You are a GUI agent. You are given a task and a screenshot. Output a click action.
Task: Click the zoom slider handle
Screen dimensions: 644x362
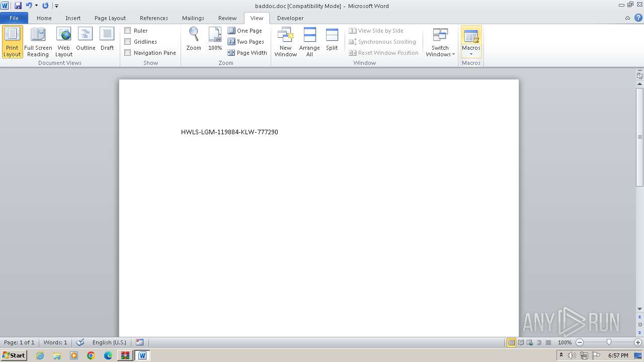coord(609,342)
